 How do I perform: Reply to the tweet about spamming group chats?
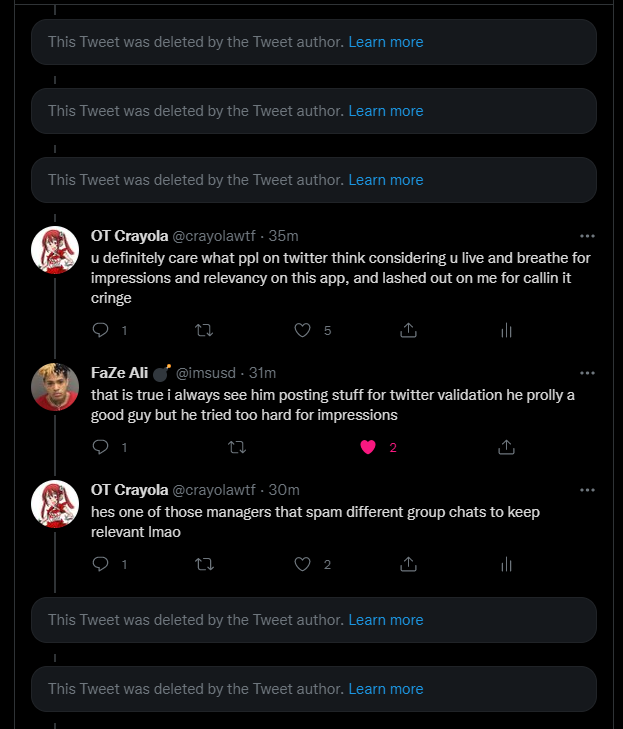pyautogui.click(x=100, y=564)
